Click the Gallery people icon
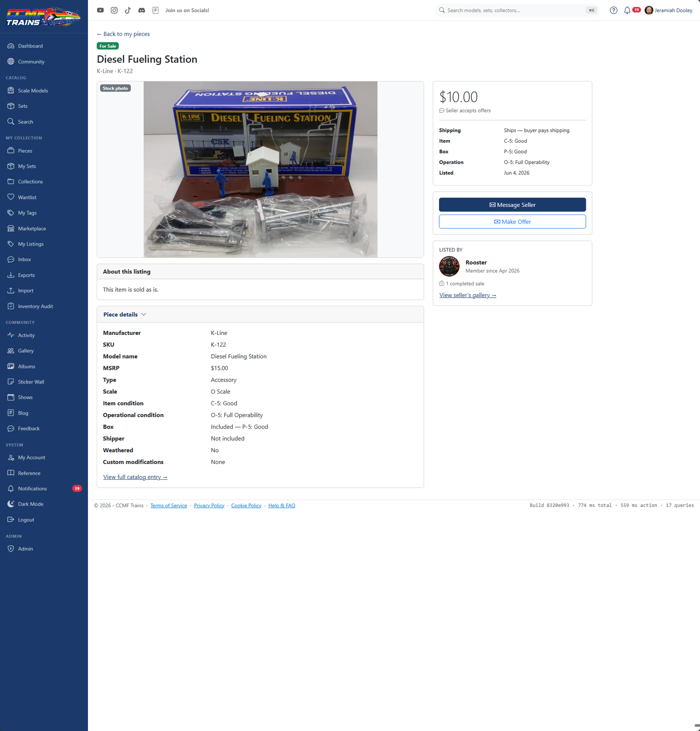Image resolution: width=700 pixels, height=731 pixels. click(11, 351)
